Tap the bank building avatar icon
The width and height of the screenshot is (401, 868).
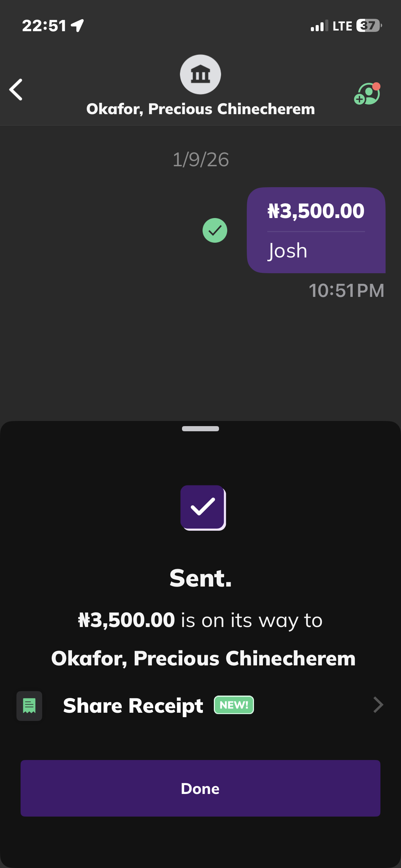pos(200,74)
